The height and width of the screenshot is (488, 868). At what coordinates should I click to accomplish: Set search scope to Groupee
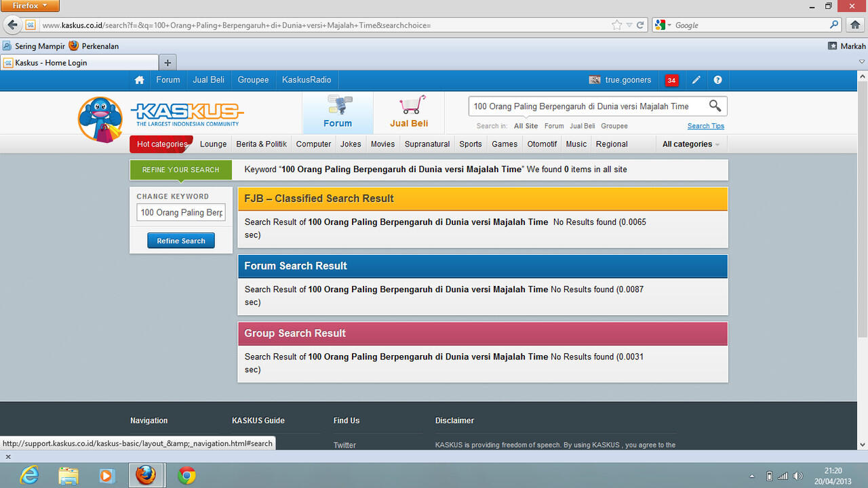pos(614,126)
